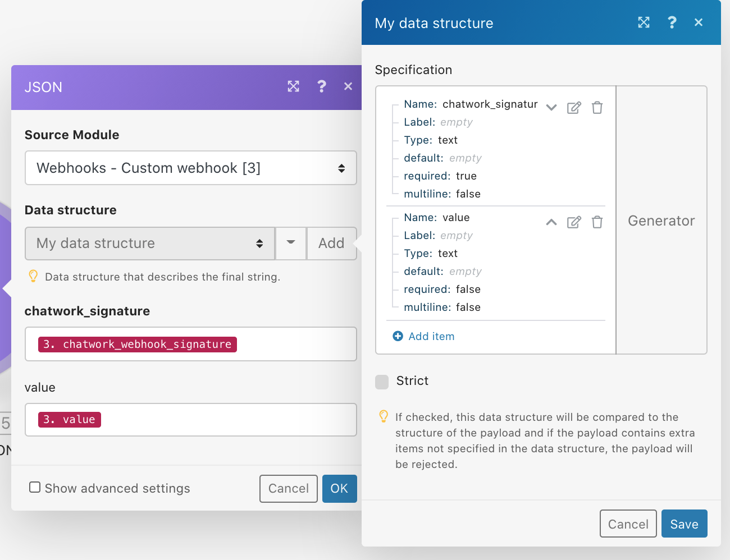
Task: Open data structure options caret menu
Action: (291, 243)
